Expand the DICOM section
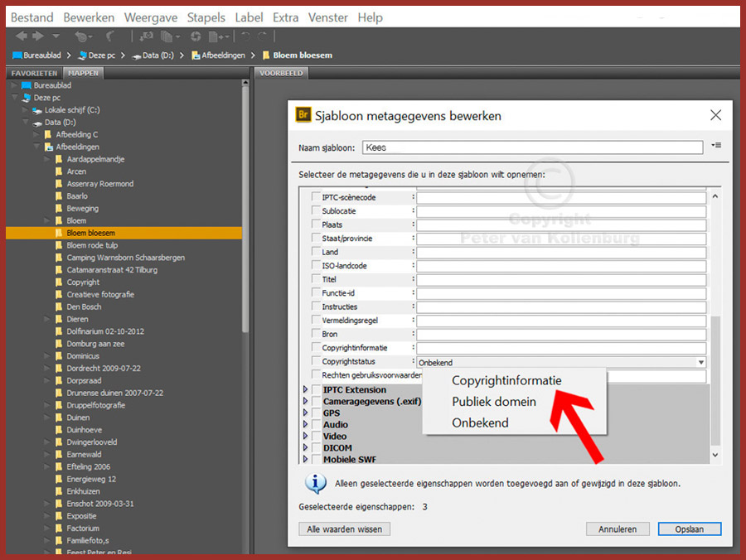This screenshot has width=746, height=560. pos(305,447)
